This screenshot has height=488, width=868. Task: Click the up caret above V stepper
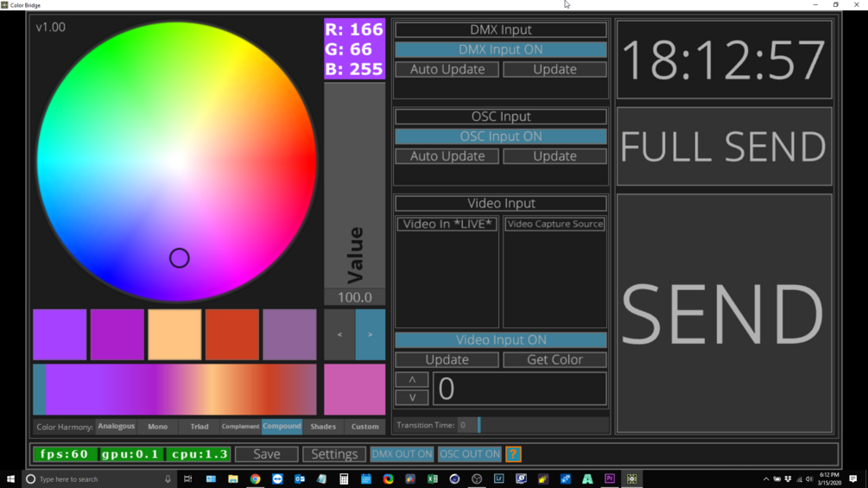point(412,379)
